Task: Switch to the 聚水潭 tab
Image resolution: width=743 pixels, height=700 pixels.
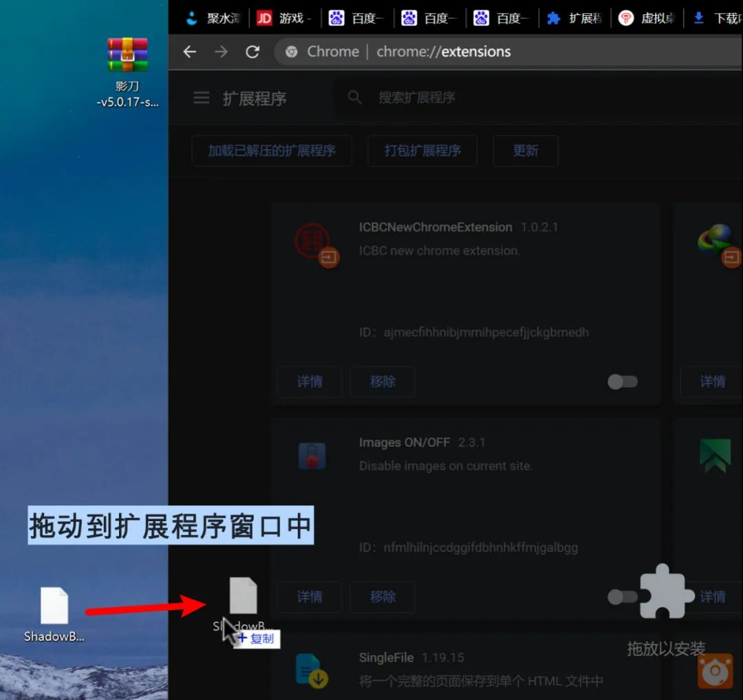Action: (x=213, y=18)
